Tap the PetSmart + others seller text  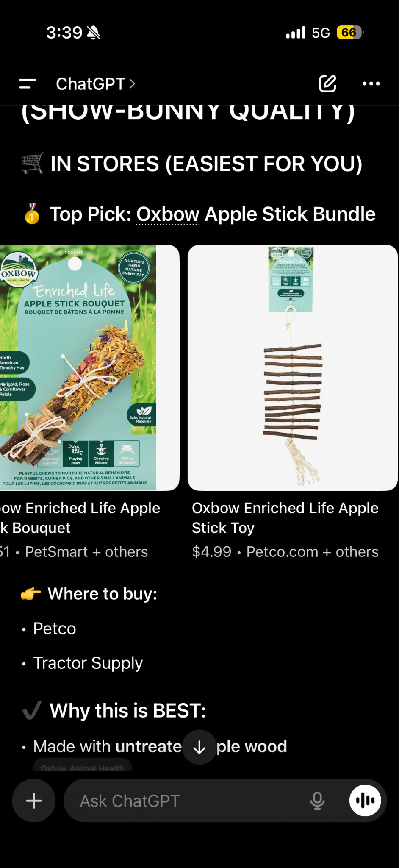[86, 552]
